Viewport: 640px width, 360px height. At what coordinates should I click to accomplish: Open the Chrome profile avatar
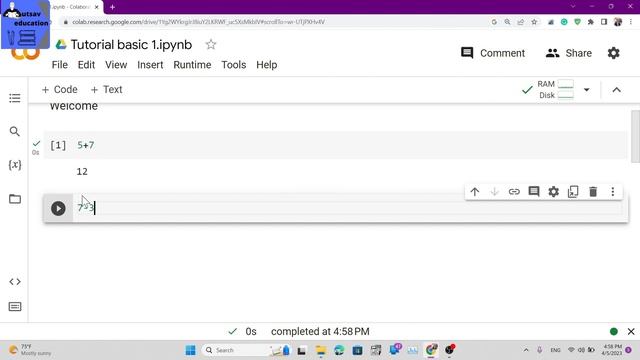618,22
